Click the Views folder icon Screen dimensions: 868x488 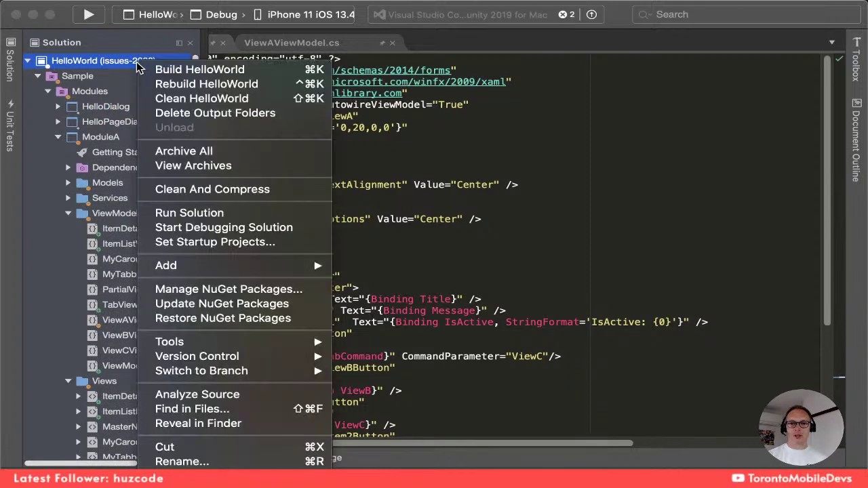[82, 381]
